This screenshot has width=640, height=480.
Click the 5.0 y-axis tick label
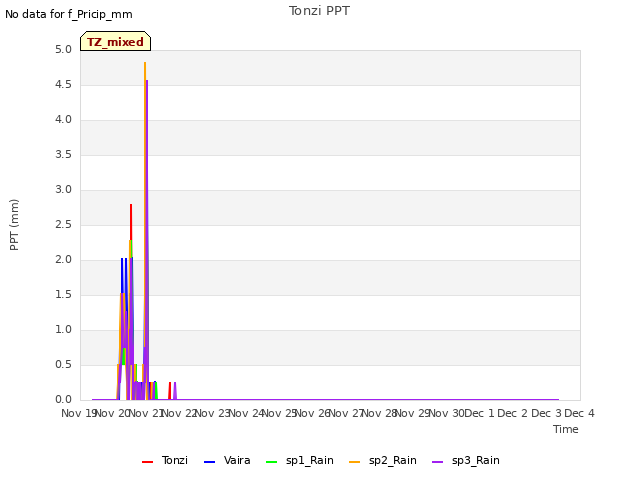[x=63, y=50]
